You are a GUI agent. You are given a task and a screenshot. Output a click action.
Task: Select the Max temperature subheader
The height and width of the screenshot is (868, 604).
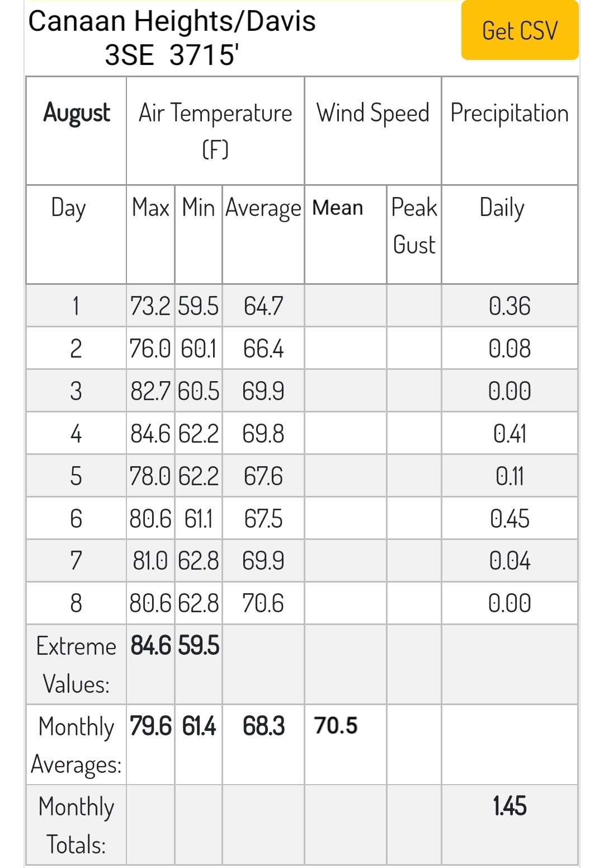pos(150,208)
